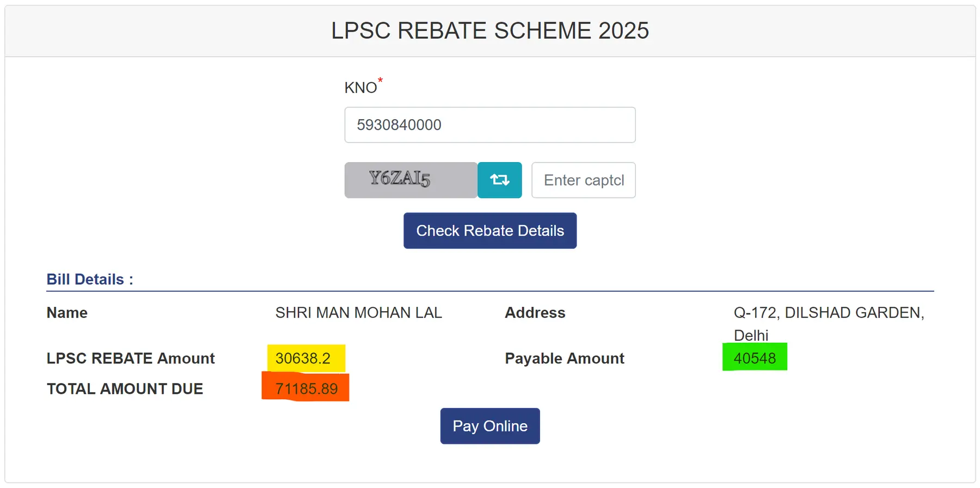Focus the KNO number input field
This screenshot has width=980, height=488.
coord(489,125)
